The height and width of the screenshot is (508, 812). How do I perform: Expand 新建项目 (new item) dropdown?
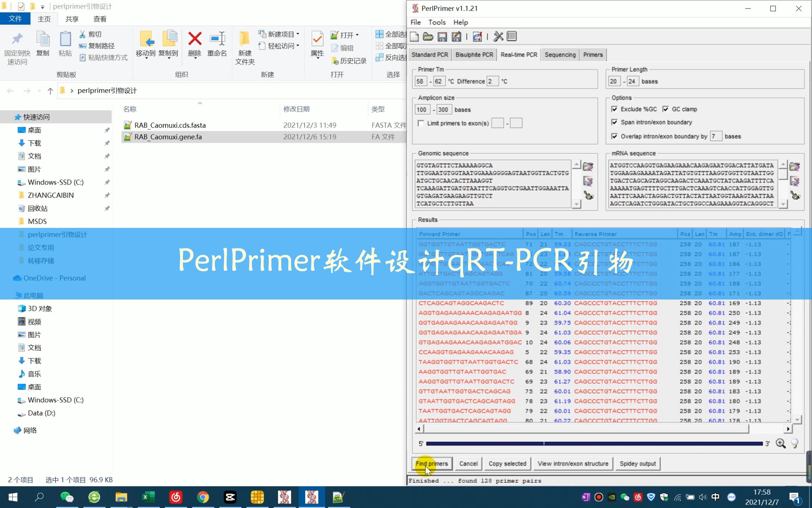[x=298, y=34]
